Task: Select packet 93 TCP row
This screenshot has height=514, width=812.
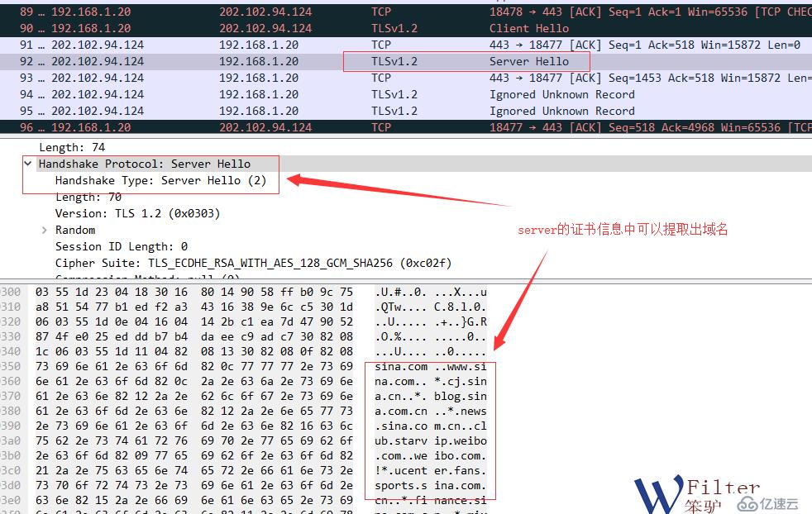Action: point(406,79)
